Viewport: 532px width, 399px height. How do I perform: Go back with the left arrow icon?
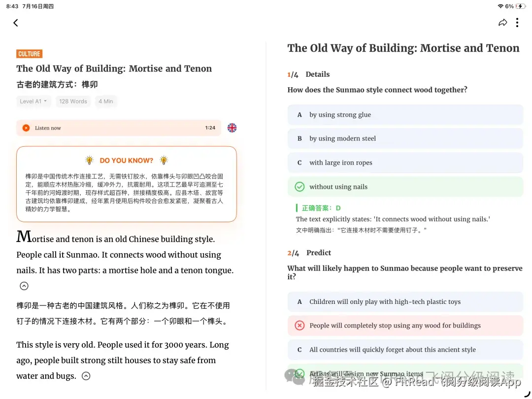click(16, 23)
